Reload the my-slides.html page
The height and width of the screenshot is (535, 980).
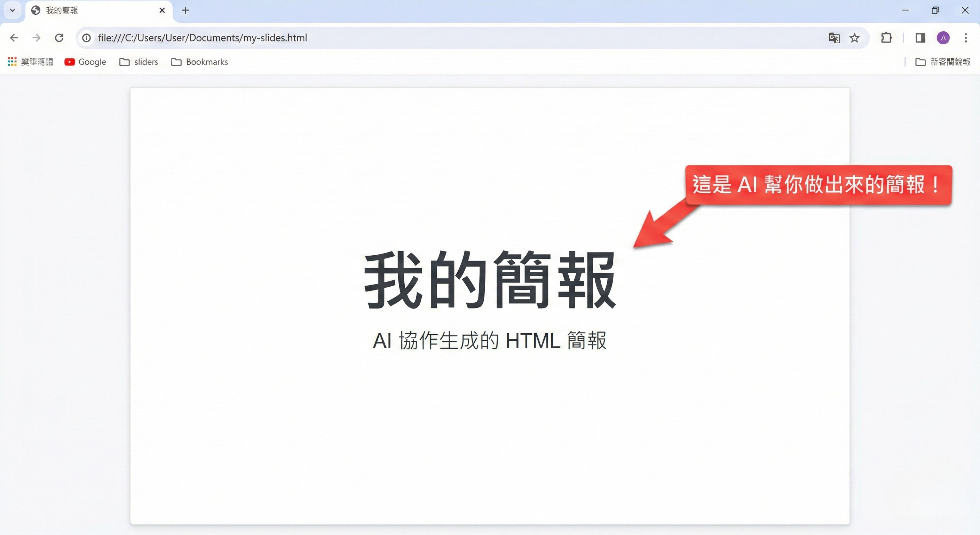(x=60, y=38)
